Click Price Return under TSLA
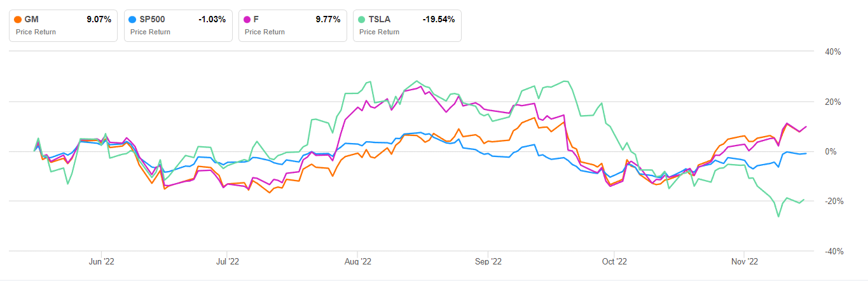 coord(380,32)
